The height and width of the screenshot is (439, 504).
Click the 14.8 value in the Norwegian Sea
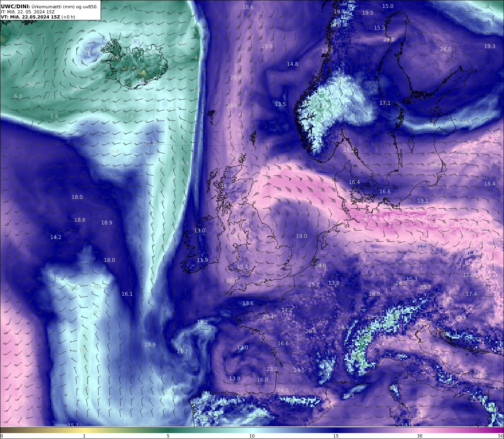pyautogui.click(x=293, y=64)
